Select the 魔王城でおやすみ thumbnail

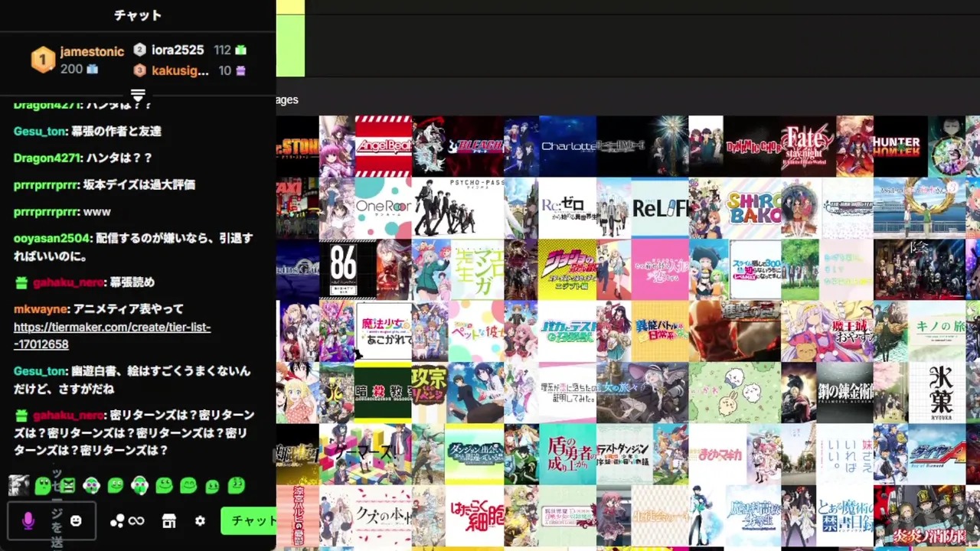[x=827, y=331]
